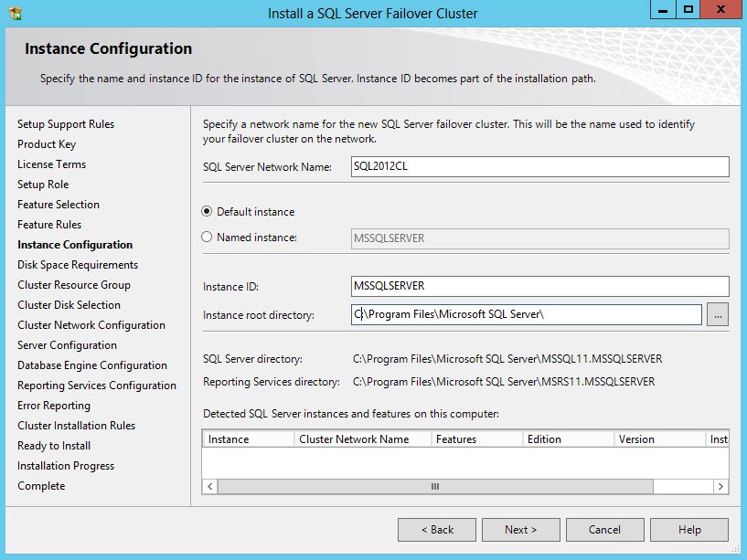Select Error Reporting step

tap(54, 406)
